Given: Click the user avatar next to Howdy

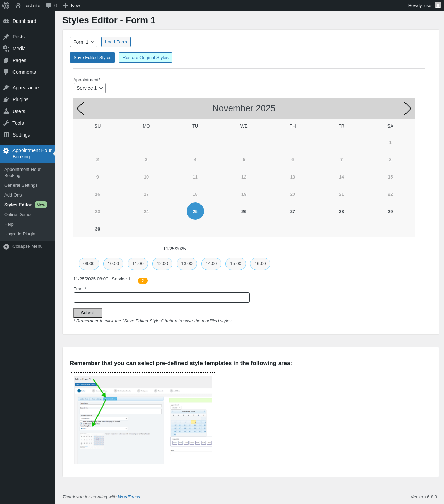Looking at the screenshot, I should [438, 6].
